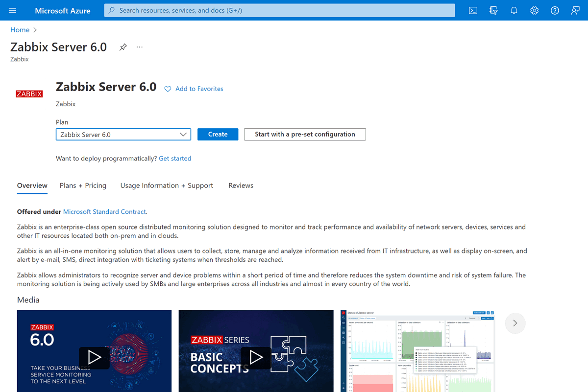Open the Azure portal hamburger menu
The height and width of the screenshot is (392, 588).
tap(13, 10)
